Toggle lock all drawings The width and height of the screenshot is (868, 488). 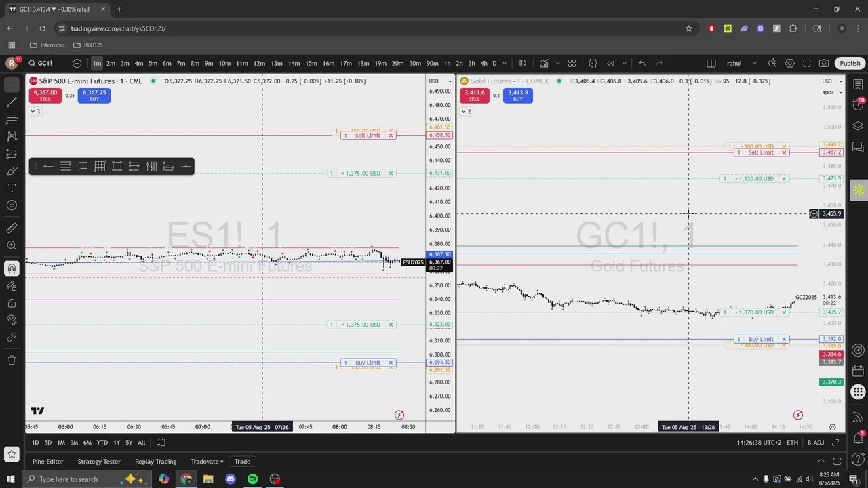click(12, 303)
